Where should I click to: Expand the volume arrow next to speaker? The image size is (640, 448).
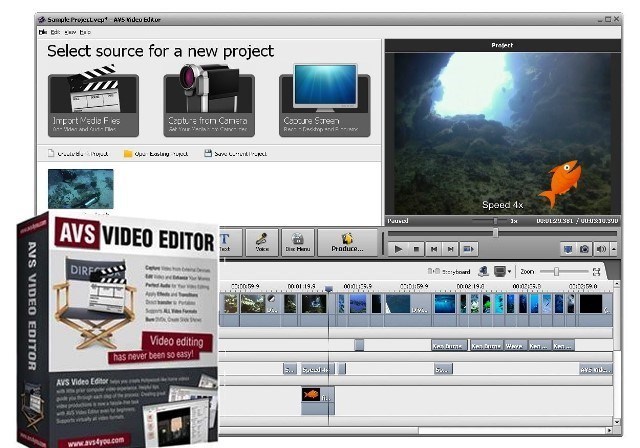pyautogui.click(x=613, y=249)
